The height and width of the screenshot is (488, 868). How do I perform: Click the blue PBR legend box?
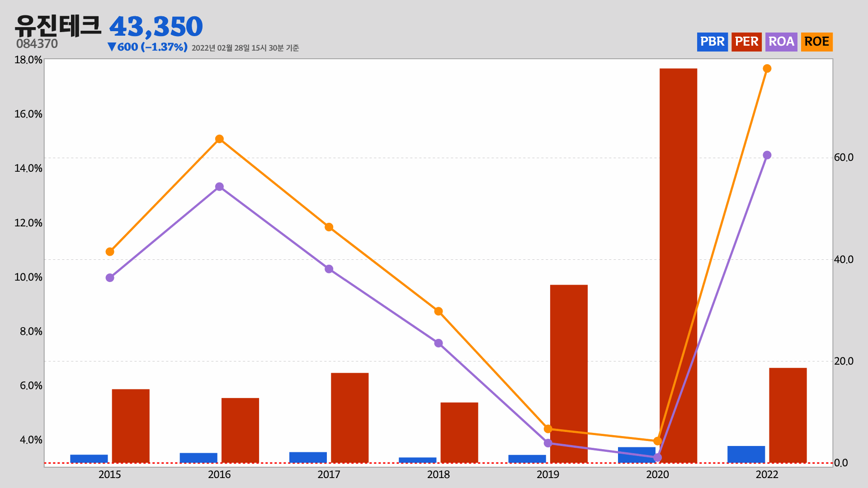712,42
